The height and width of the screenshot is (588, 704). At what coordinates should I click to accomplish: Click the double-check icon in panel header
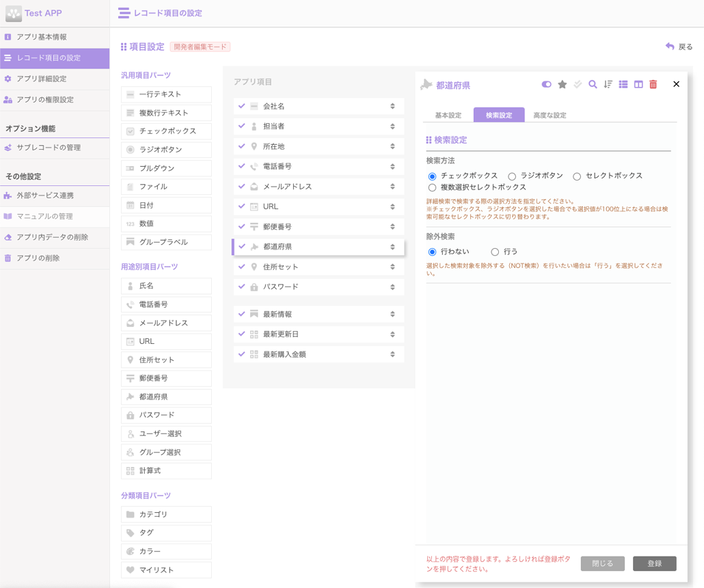tap(578, 85)
